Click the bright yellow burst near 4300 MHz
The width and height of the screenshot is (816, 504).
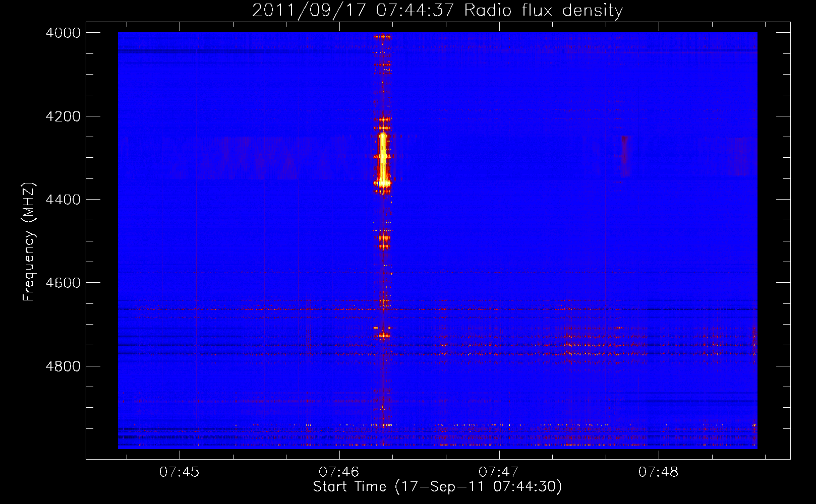[383, 160]
